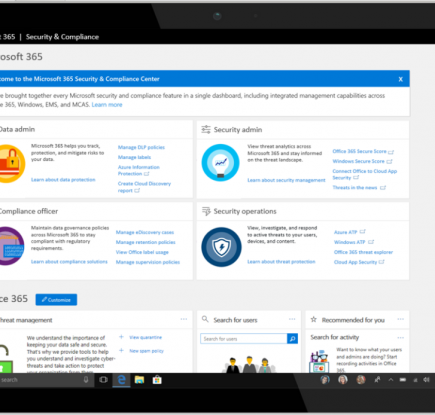435x415 pixels.
Task: Click the Security operations header icon
Action: (206, 211)
